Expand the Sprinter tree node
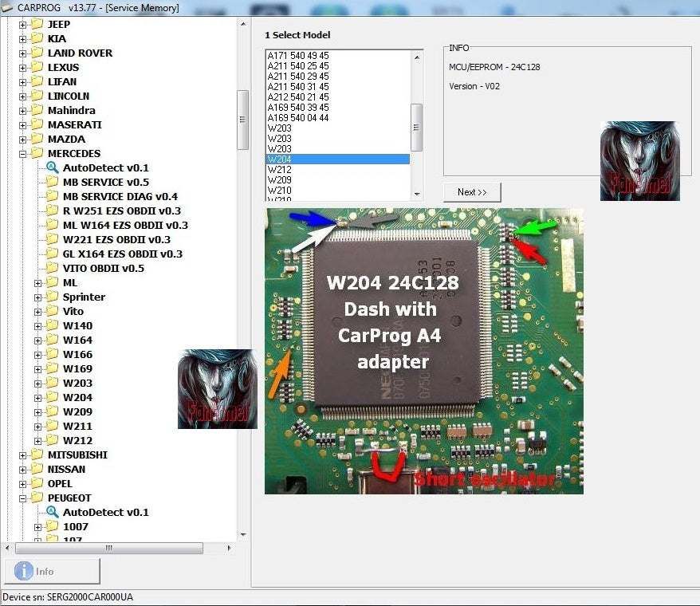 click(38, 297)
